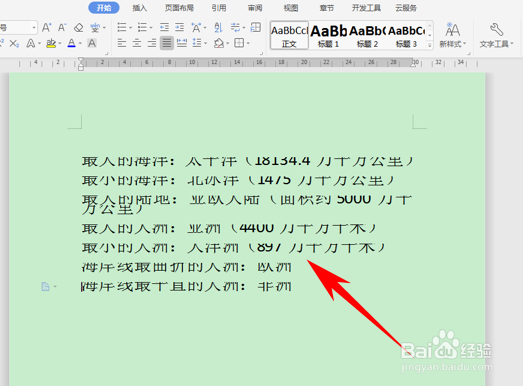Apply the 标题 3 style
The image size is (523, 386).
(407, 35)
